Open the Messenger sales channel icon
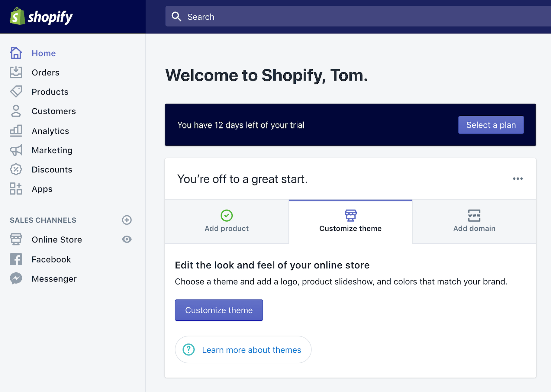Image resolution: width=551 pixels, height=392 pixels. [x=16, y=278]
